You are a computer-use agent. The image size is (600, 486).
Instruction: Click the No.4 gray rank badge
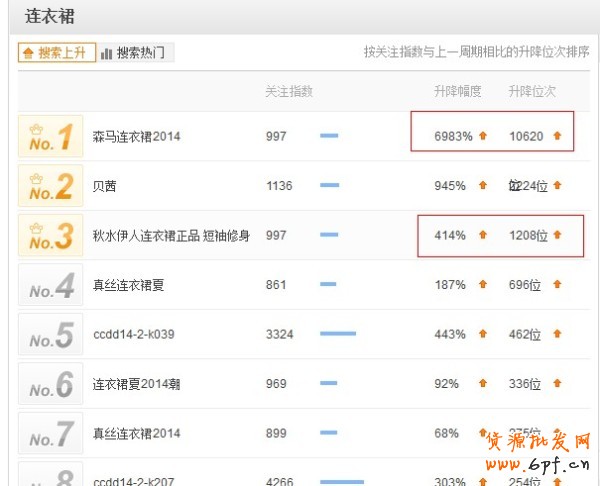tap(50, 285)
